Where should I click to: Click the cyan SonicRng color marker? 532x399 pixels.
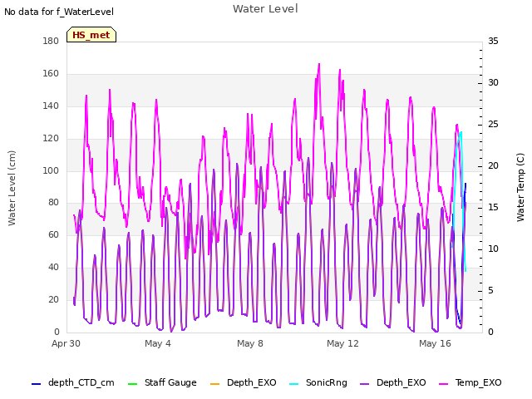[293, 384]
